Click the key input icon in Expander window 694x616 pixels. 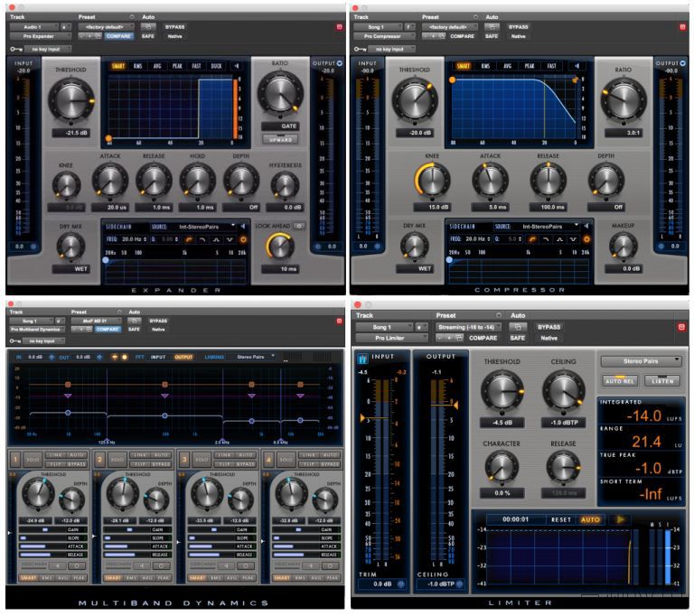click(16, 49)
